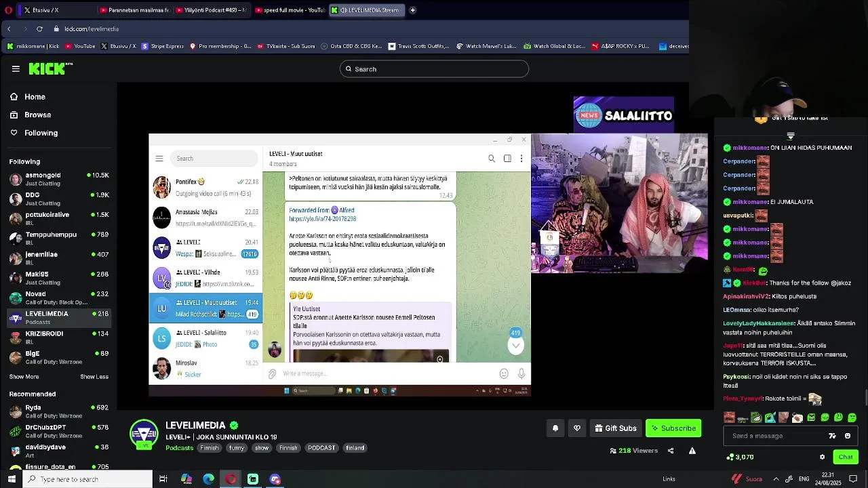Collapse Following list with Show Less
868x488 pixels.
94,377
